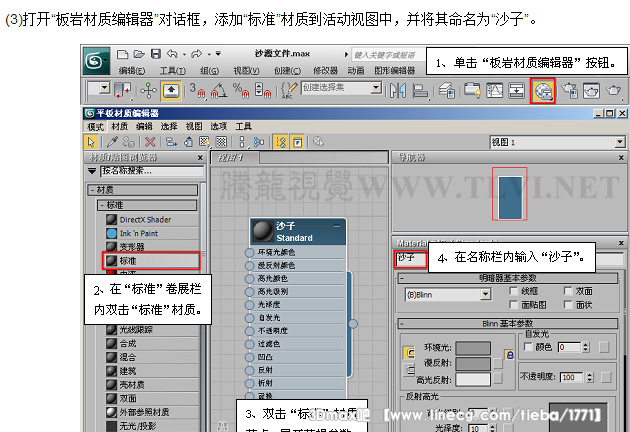Toggle the ambient-diffuse color lock button
This screenshot has width=630, height=432.
pos(509,355)
